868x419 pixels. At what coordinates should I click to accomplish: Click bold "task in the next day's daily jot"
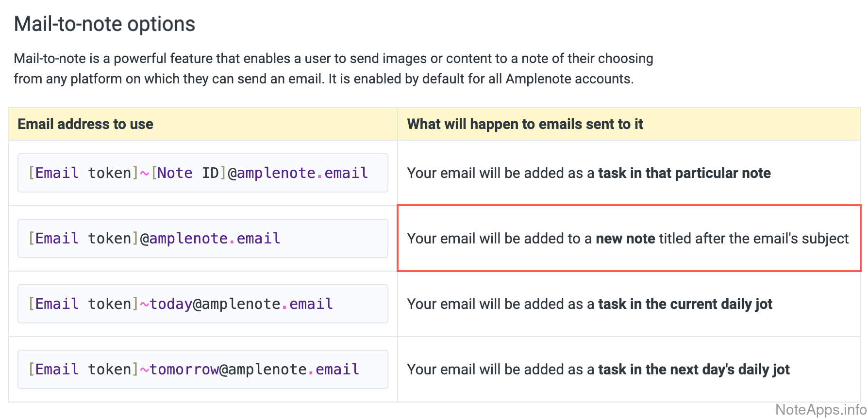tap(693, 370)
